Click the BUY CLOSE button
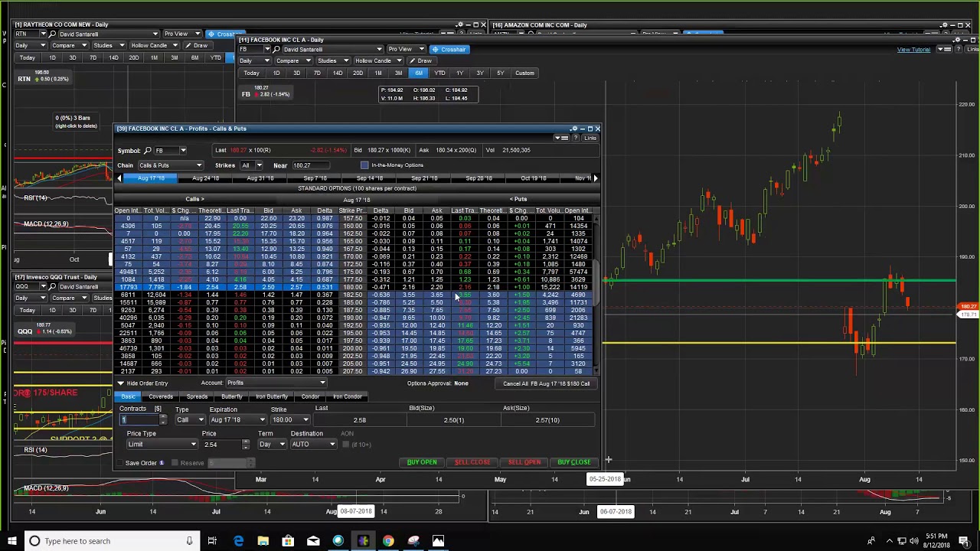The width and height of the screenshot is (980, 551). [574, 462]
